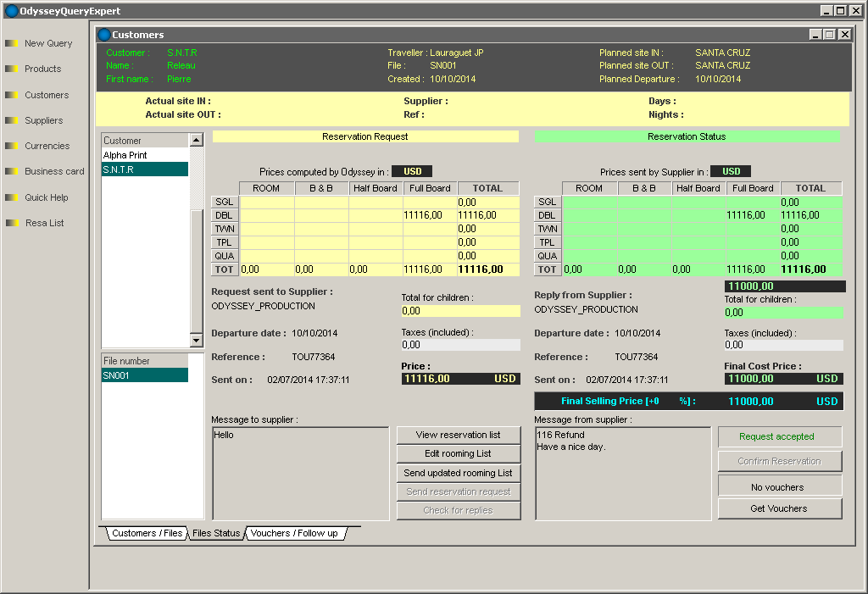Open the Vouchers / Follow up tab

pos(294,533)
